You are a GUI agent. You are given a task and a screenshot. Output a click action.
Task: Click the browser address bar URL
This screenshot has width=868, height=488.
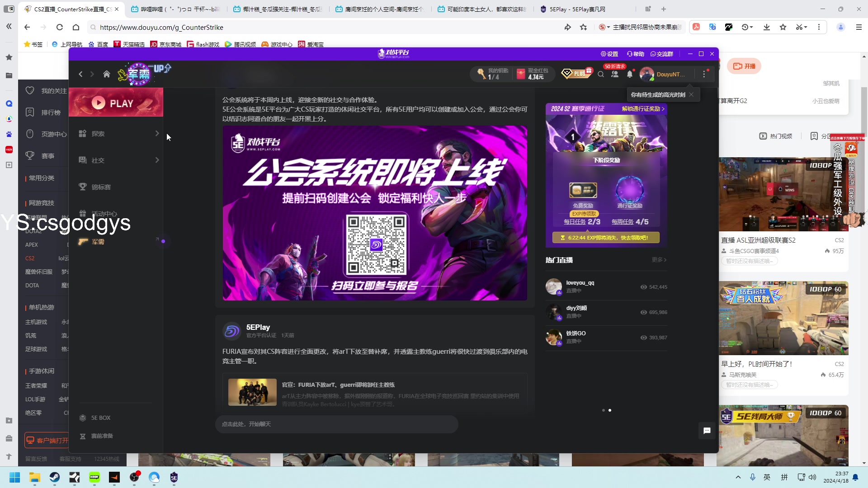pos(161,27)
